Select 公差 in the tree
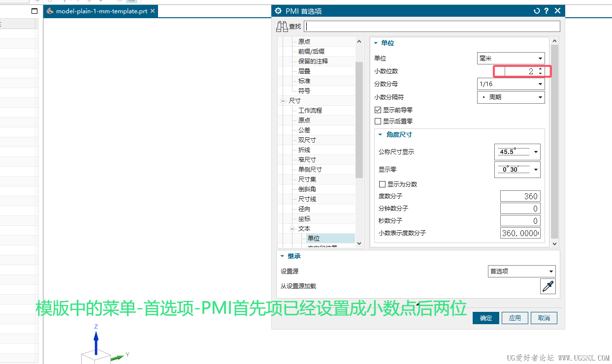The image size is (612, 364). [x=304, y=130]
